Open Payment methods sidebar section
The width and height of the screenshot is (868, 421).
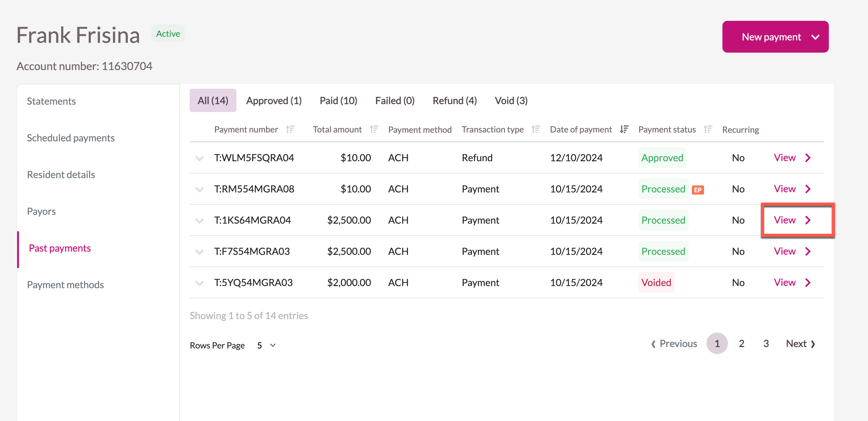click(65, 285)
